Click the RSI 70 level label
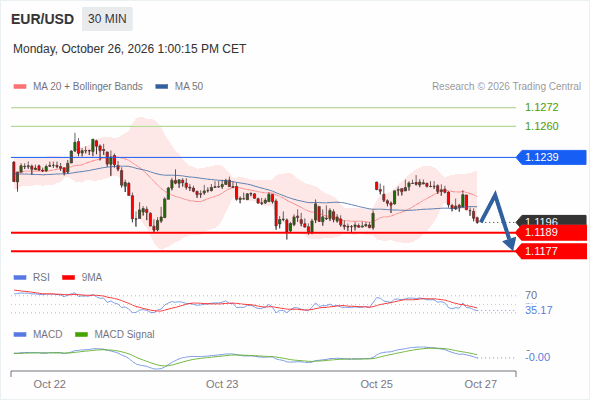Image resolution: width=590 pixels, height=400 pixels. pyautogui.click(x=531, y=295)
